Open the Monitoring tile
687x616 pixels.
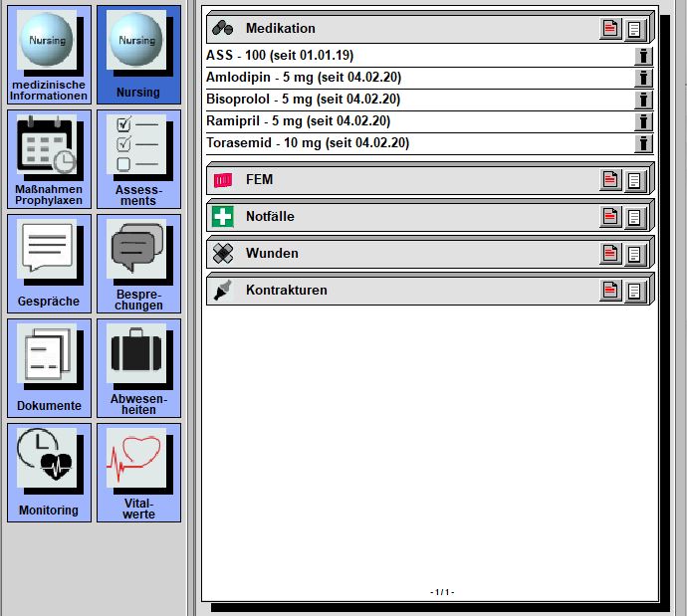49,473
